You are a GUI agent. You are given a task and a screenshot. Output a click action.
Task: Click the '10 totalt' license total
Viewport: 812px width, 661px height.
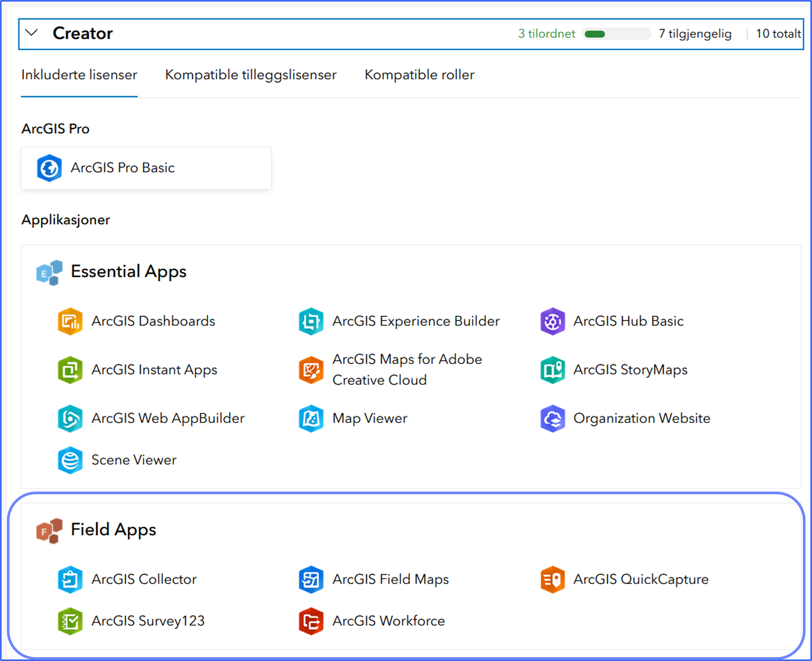point(779,33)
